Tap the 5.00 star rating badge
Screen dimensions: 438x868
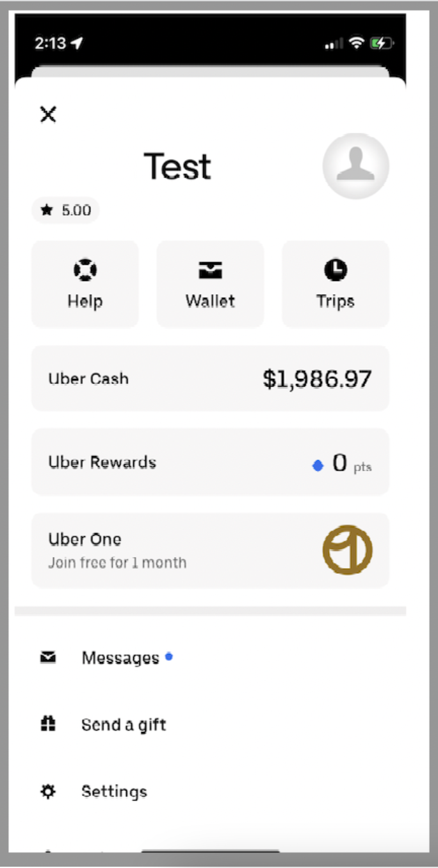(x=65, y=210)
